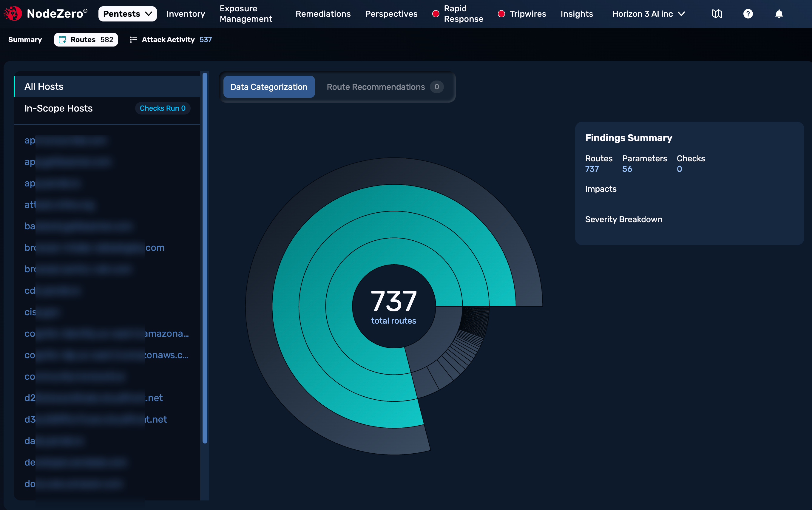This screenshot has height=510, width=812.
Task: Click the Impacts heading
Action: (600, 189)
